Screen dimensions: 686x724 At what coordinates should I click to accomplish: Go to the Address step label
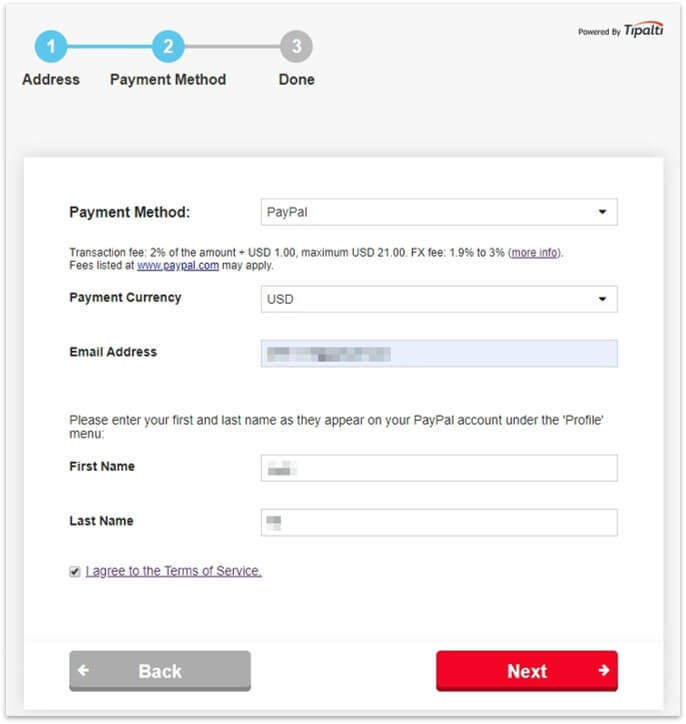(x=51, y=80)
